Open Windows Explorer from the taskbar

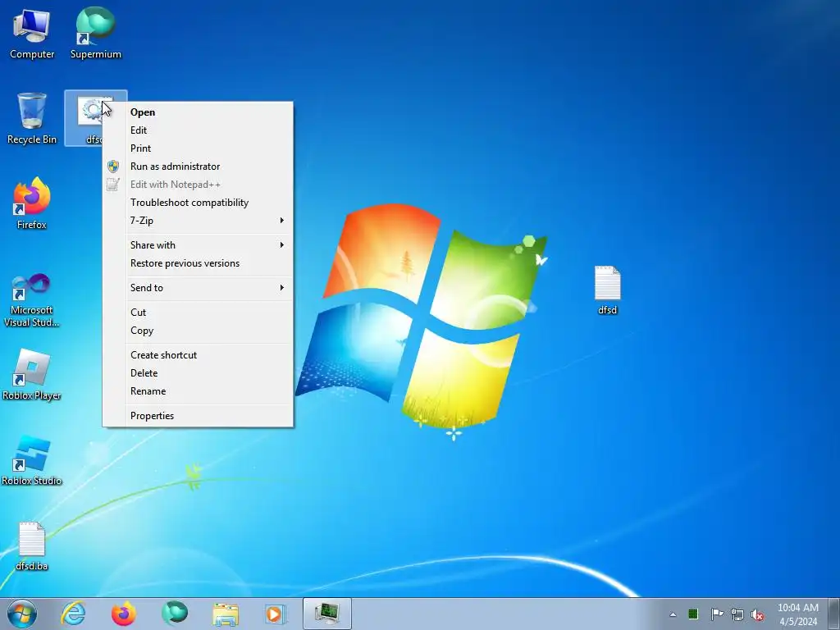point(226,614)
